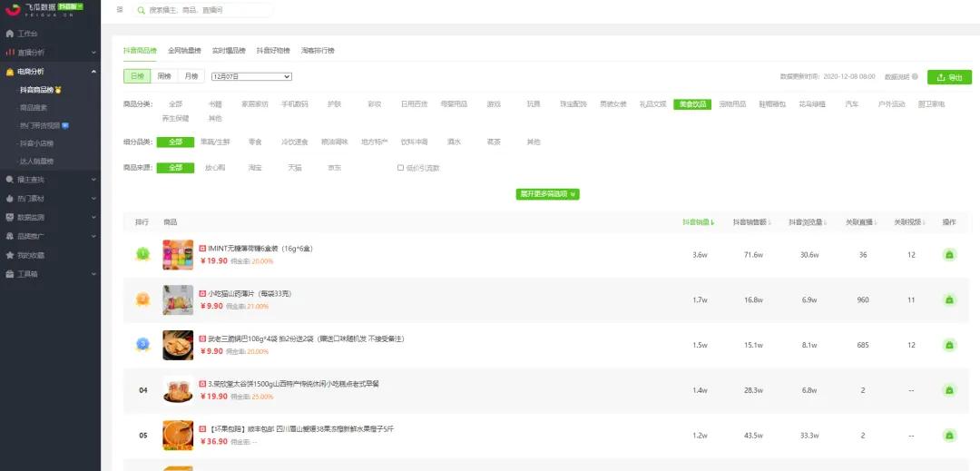Collapse the 电商分析 sidebar section

coord(93,72)
